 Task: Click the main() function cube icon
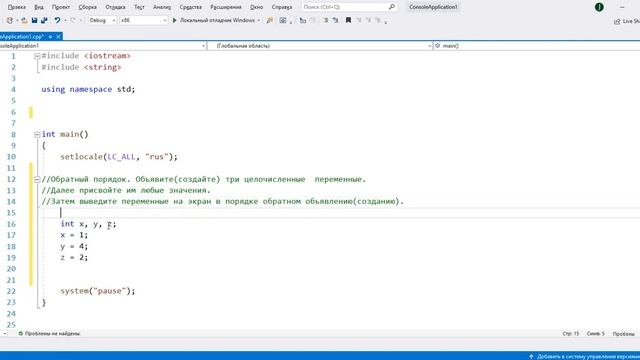[x=438, y=46]
